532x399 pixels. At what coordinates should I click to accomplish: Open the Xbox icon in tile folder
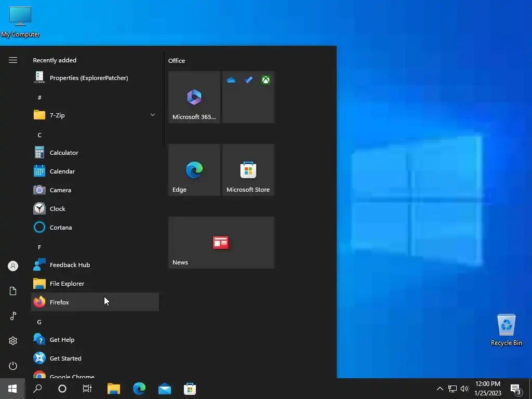point(265,80)
